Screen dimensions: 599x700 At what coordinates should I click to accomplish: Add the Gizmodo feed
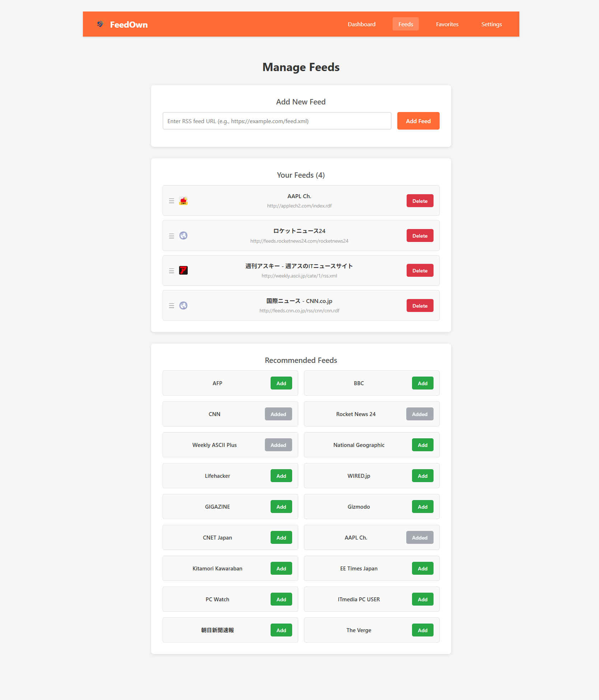pyautogui.click(x=422, y=507)
